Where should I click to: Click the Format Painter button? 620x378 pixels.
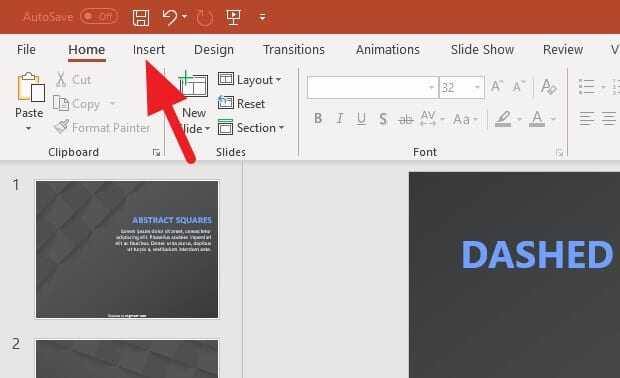tap(102, 128)
